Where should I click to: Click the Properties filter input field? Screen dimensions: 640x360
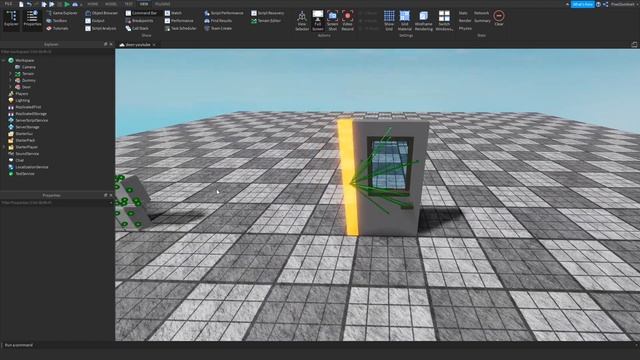[57, 202]
